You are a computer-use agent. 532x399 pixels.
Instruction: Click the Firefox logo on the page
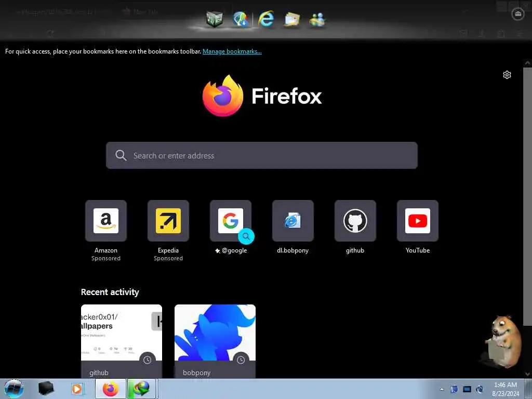coord(222,96)
